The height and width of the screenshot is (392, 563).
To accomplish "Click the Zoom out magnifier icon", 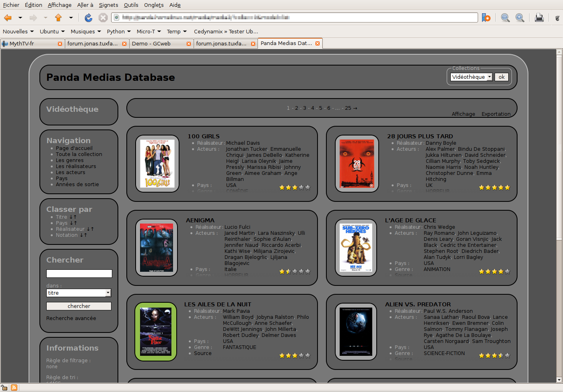I will pos(505,18).
